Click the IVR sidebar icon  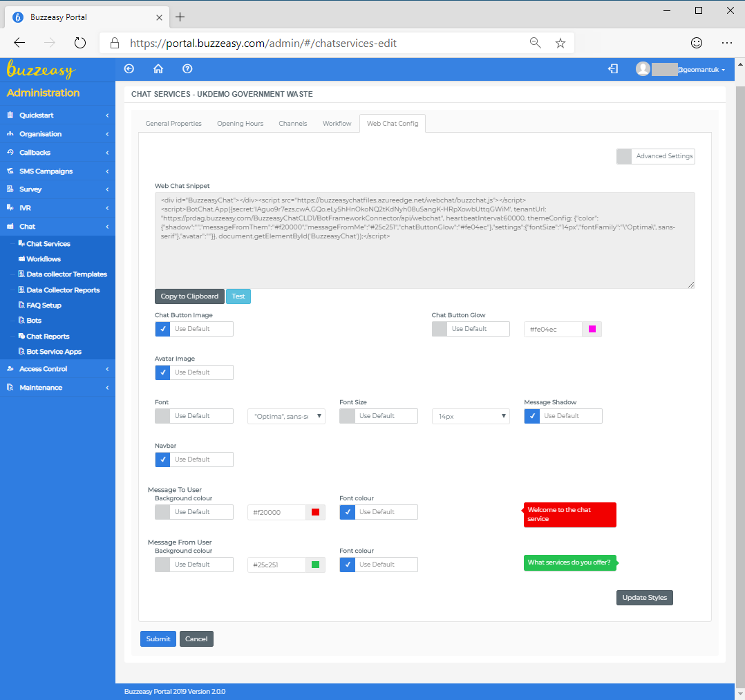pos(10,208)
